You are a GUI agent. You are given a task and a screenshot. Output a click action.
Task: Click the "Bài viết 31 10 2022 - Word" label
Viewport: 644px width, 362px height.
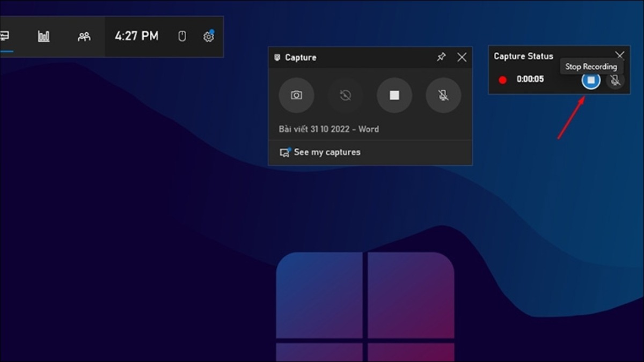coord(328,129)
